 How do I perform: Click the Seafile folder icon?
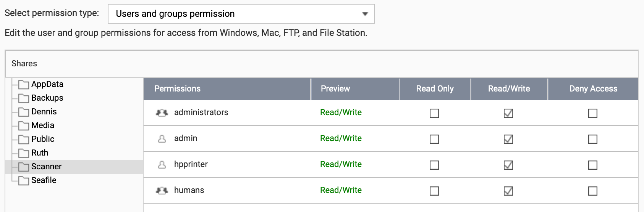[24, 180]
